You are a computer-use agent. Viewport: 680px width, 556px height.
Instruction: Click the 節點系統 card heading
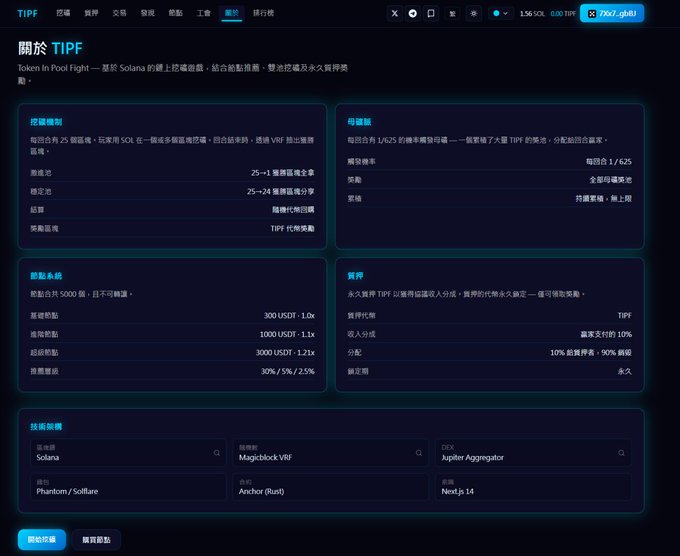46,276
